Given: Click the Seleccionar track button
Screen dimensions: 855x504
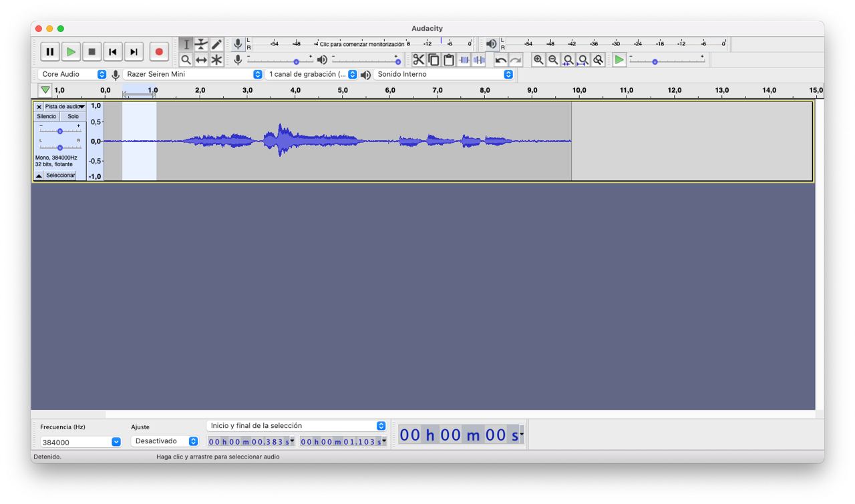Looking at the screenshot, I should click(x=60, y=176).
